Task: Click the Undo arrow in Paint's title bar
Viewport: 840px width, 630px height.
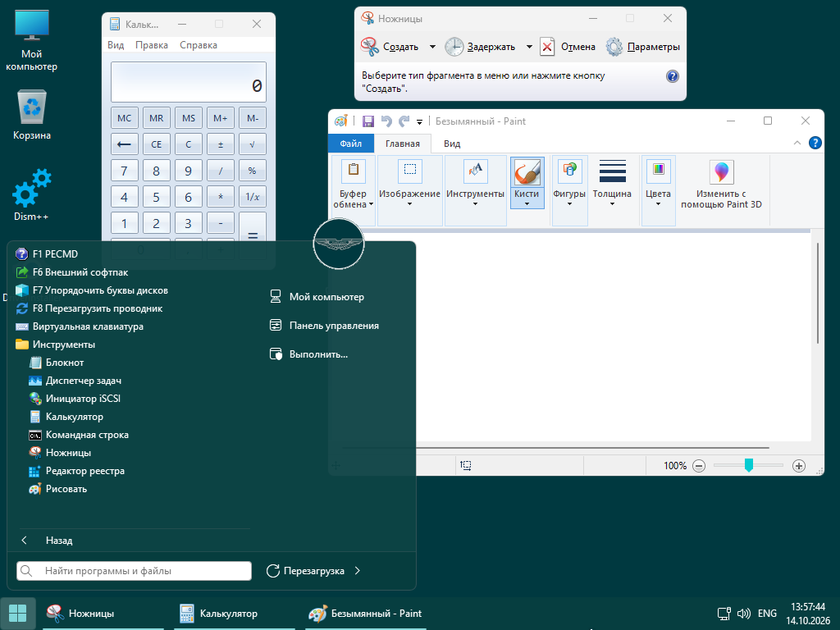Action: coord(386,121)
